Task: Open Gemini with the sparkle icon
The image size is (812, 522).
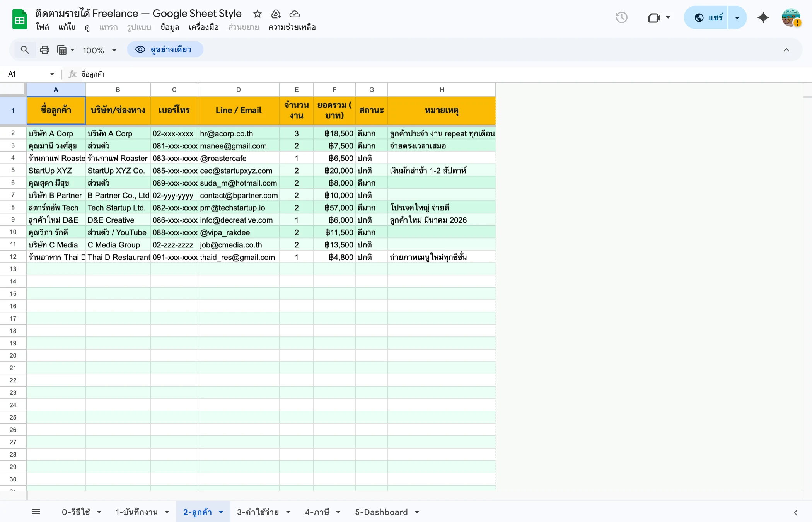Action: click(x=763, y=17)
